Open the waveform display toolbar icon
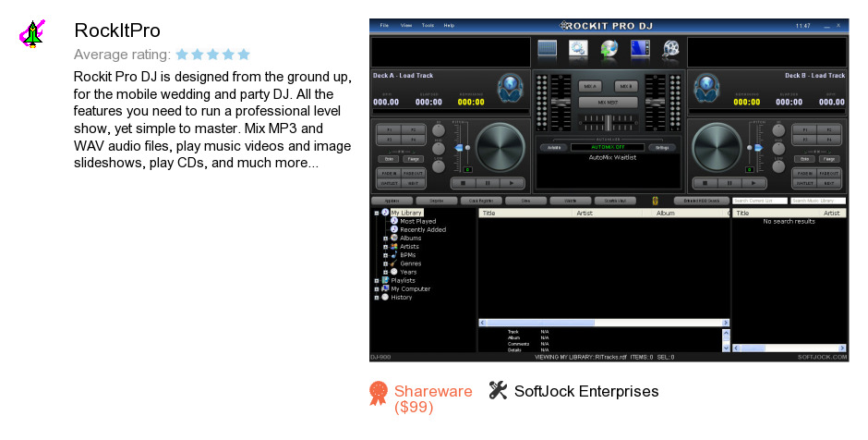Image resolution: width=868 pixels, height=440 pixels. (547, 49)
